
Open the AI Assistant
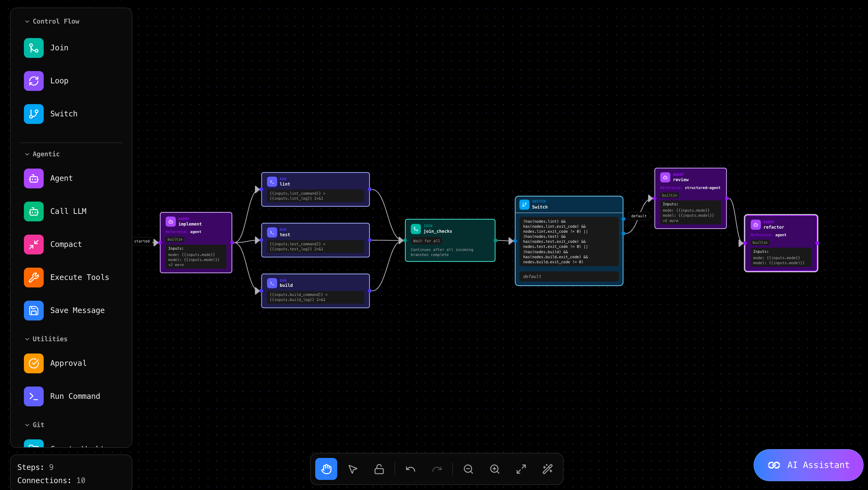coord(808,465)
